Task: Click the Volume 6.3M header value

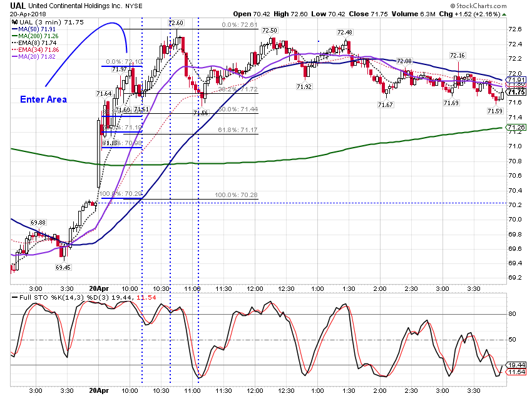Action: [x=413, y=14]
